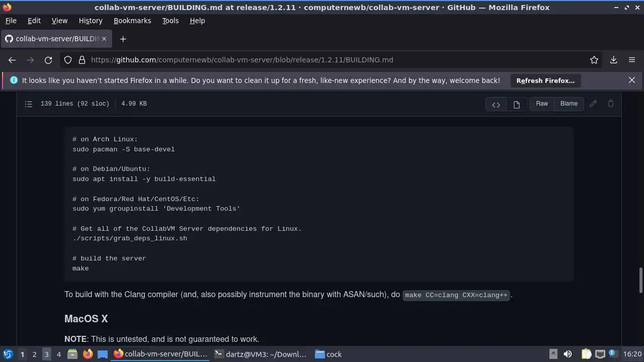Close the collab-vm-server tab
Image resolution: width=644 pixels, height=362 pixels.
(104, 39)
